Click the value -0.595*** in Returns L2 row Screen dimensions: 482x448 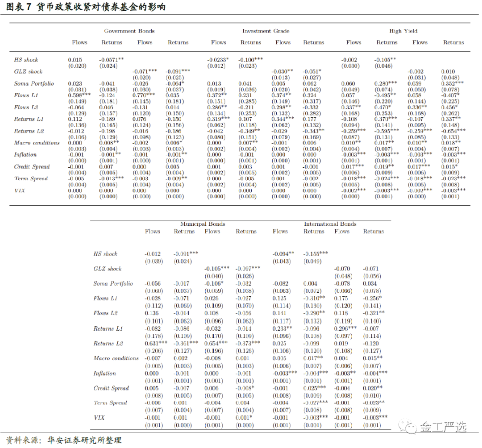pos(386,131)
